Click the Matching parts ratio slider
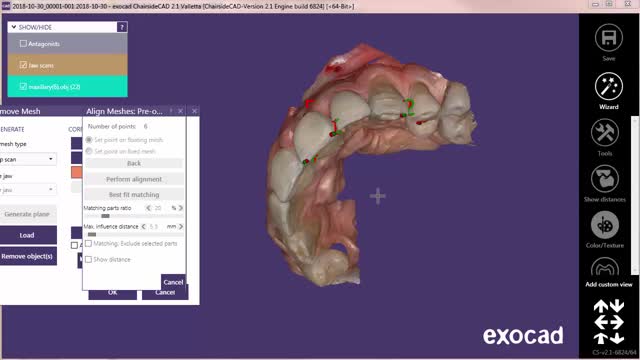The width and height of the screenshot is (640, 360). [134, 216]
